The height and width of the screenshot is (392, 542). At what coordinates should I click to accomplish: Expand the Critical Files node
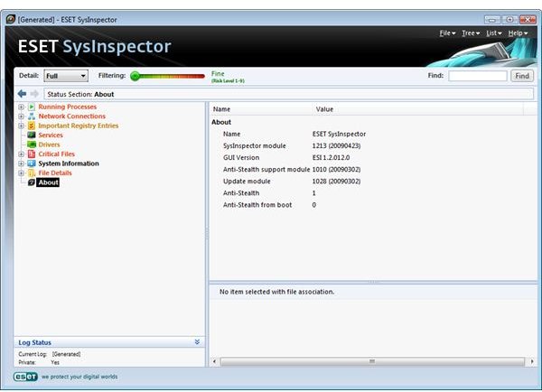[21, 154]
